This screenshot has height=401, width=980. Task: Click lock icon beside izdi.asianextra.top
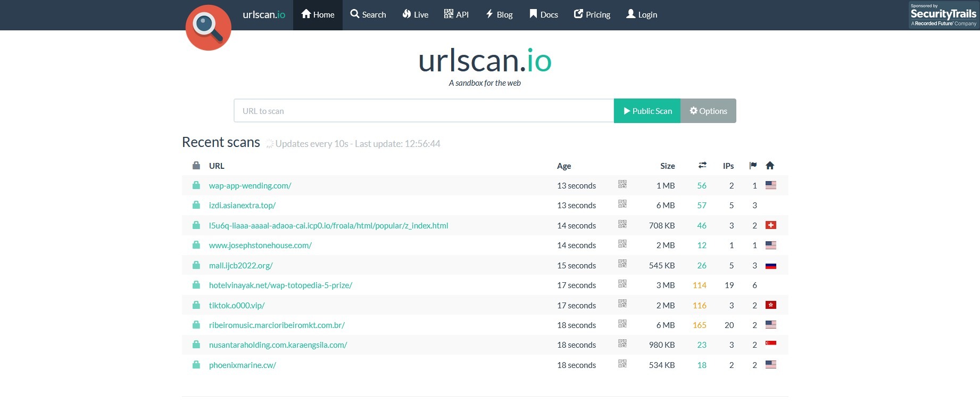click(196, 204)
